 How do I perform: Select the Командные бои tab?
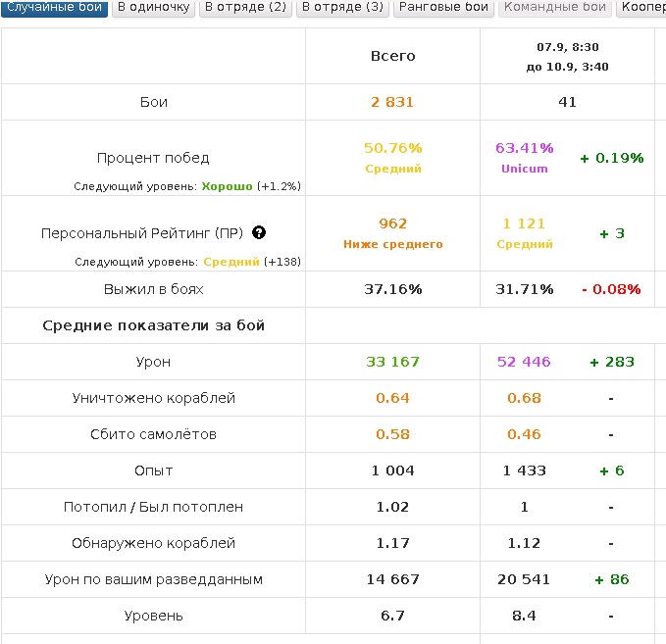554,8
